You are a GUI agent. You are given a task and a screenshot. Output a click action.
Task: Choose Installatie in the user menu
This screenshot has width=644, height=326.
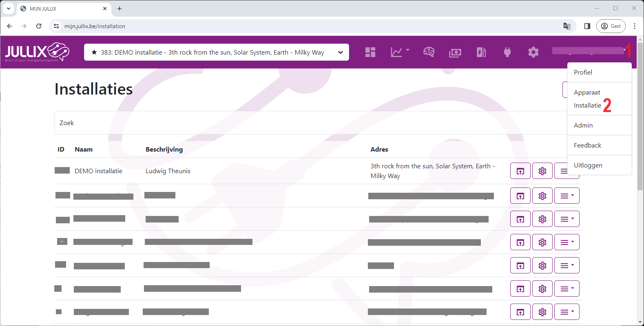587,106
